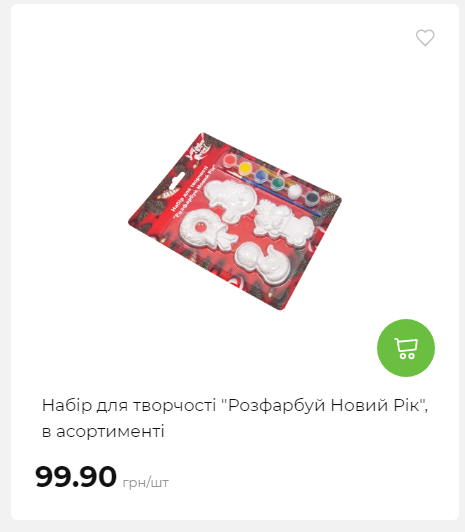Click the black paint pot in photo

click(311, 199)
